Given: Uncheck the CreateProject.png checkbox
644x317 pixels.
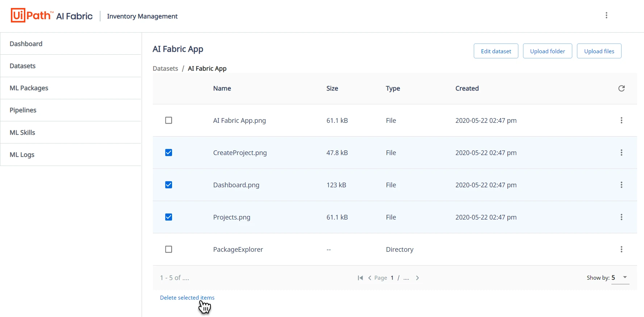Looking at the screenshot, I should coord(168,153).
